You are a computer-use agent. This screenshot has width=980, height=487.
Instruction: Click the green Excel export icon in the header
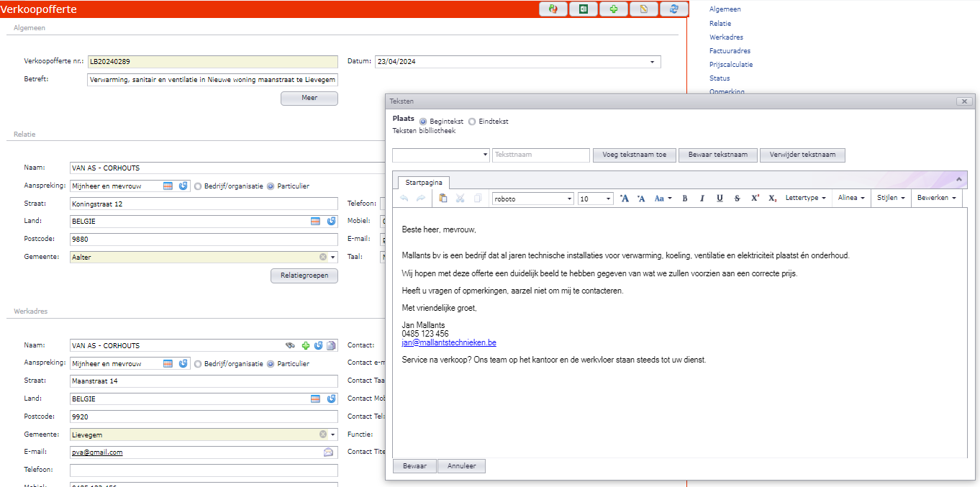click(x=584, y=9)
